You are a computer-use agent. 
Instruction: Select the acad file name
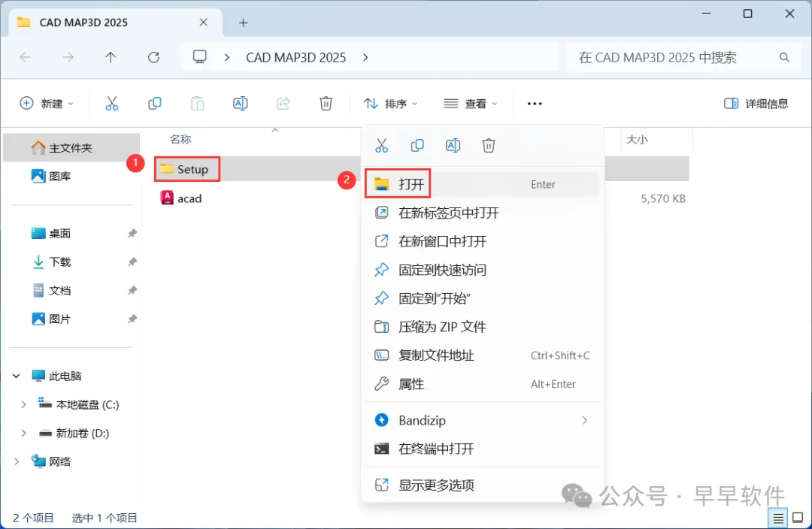point(189,198)
